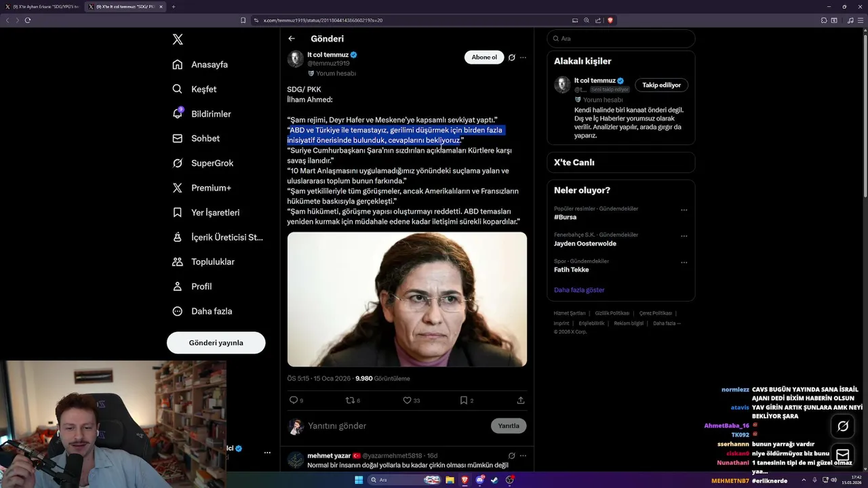Click Brave shields icon

point(610,20)
